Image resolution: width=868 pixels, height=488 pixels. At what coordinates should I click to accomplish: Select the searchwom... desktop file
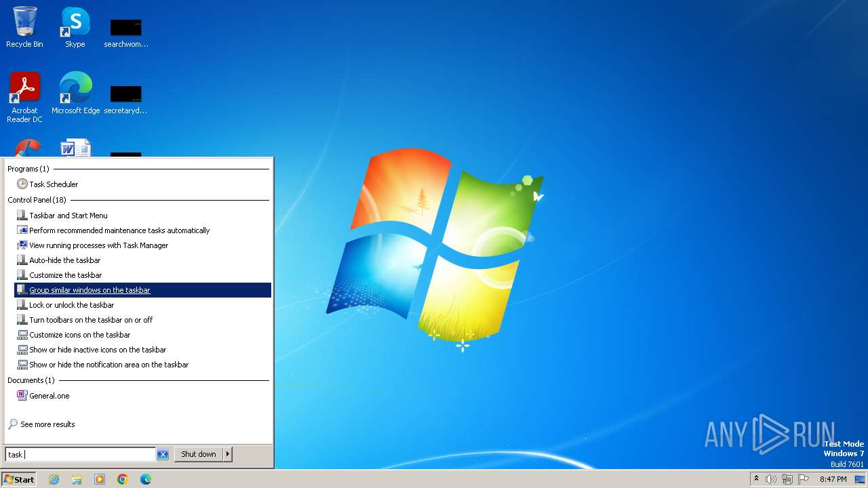[126, 33]
